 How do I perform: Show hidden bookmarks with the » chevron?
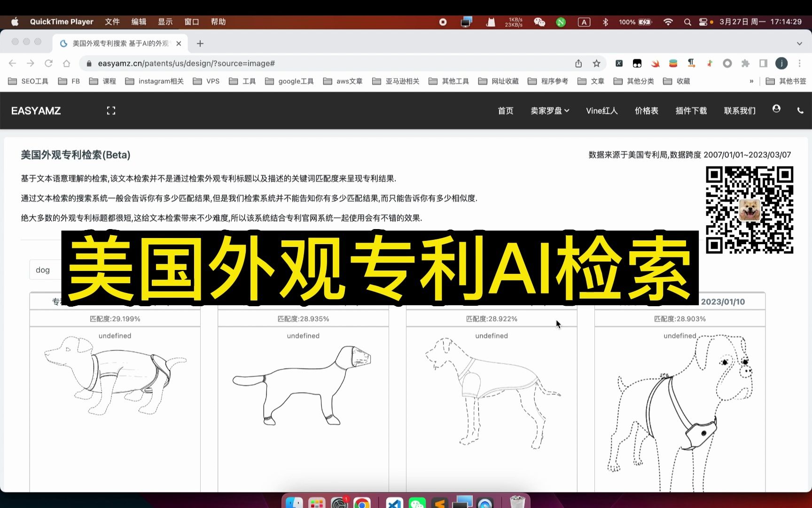(751, 81)
